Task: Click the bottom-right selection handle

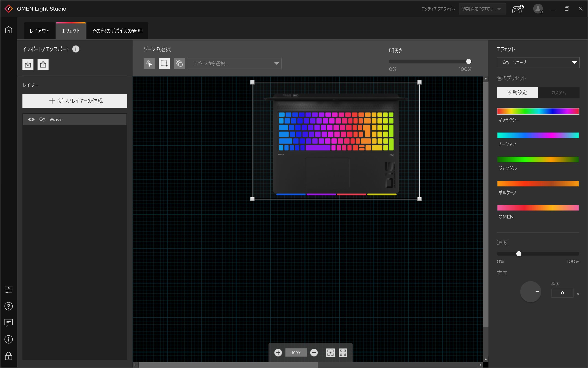Action: (419, 199)
